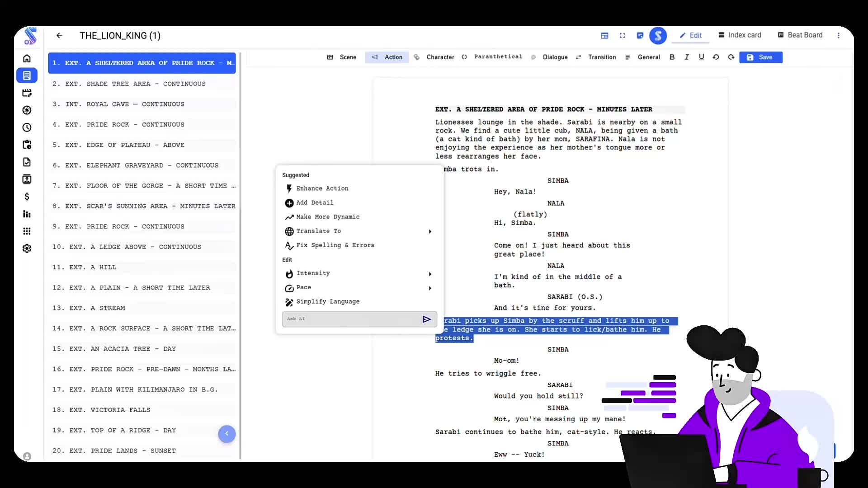Switch to the Index card view
This screenshot has height=488, width=868.
point(740,35)
